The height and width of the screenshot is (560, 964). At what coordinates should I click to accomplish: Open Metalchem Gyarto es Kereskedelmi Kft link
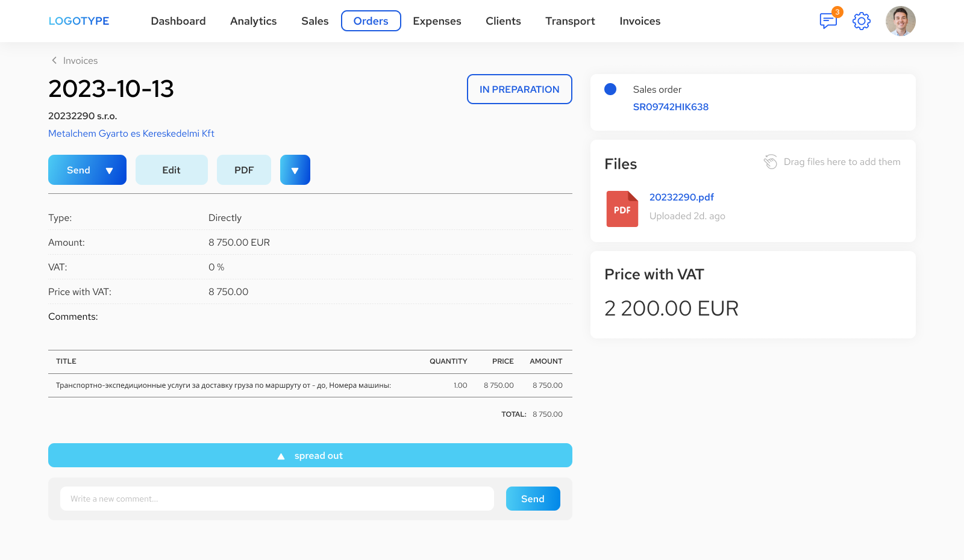pos(131,133)
